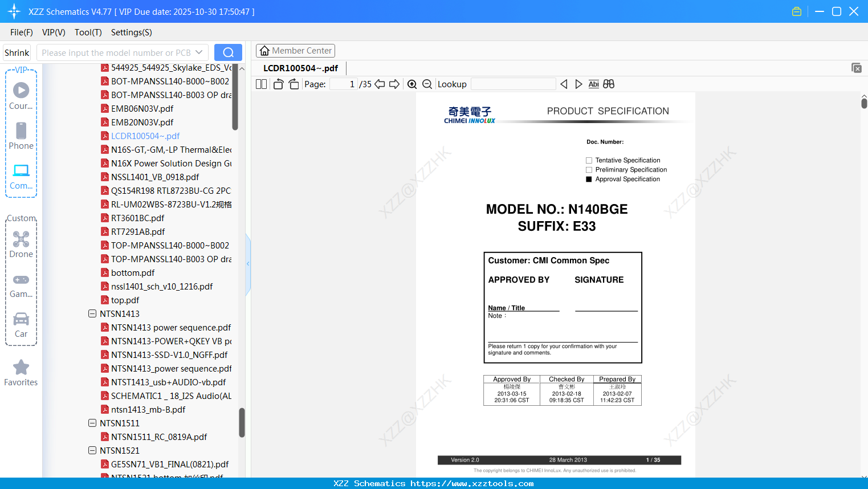Open Favorites in the sidebar
This screenshot has width=868, height=489.
(21, 373)
